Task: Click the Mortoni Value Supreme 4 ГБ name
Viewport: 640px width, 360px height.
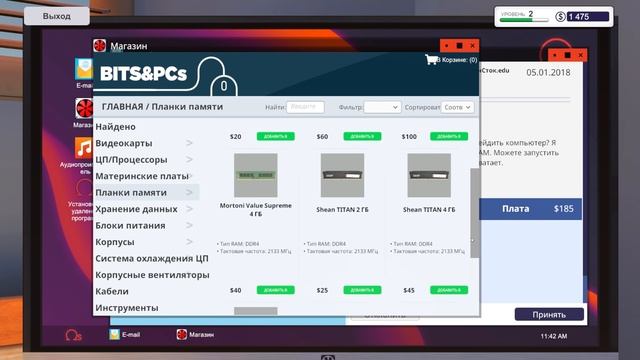Action: click(x=256, y=210)
